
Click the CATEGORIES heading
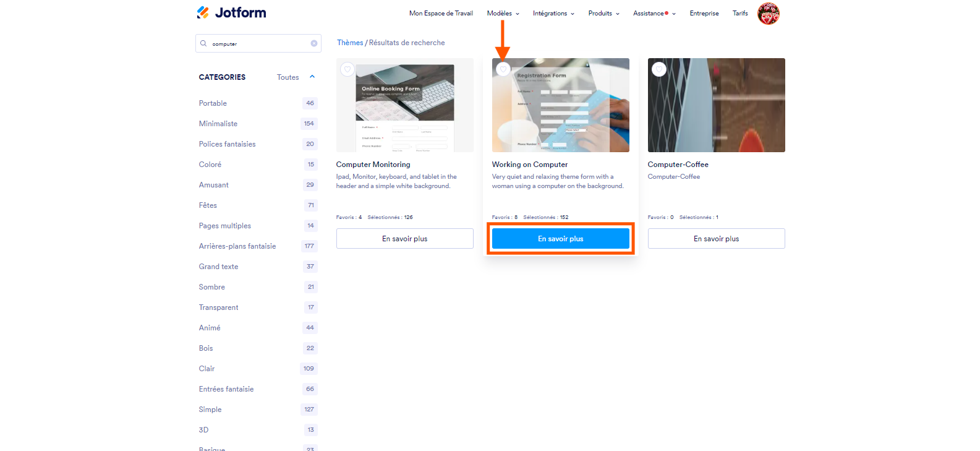pyautogui.click(x=222, y=77)
